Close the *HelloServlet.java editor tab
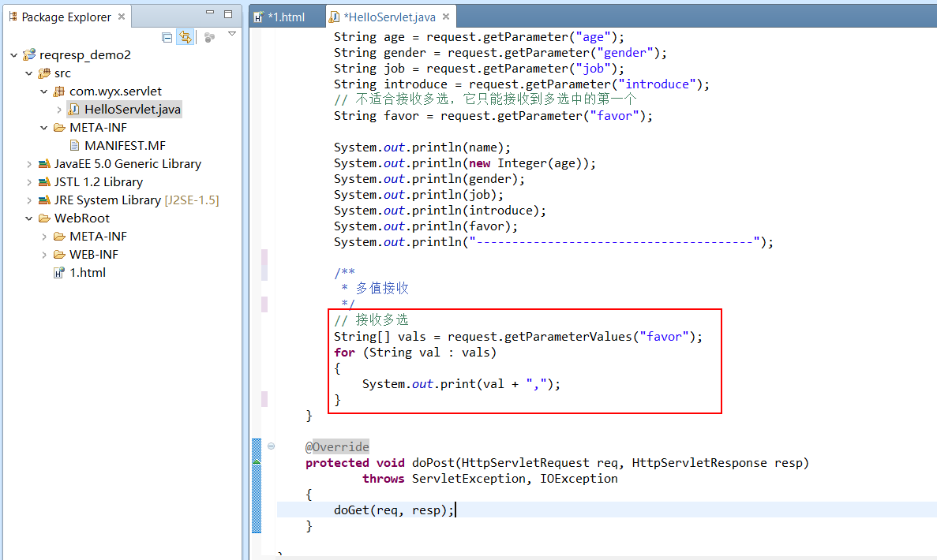Image resolution: width=937 pixels, height=560 pixels. click(446, 17)
